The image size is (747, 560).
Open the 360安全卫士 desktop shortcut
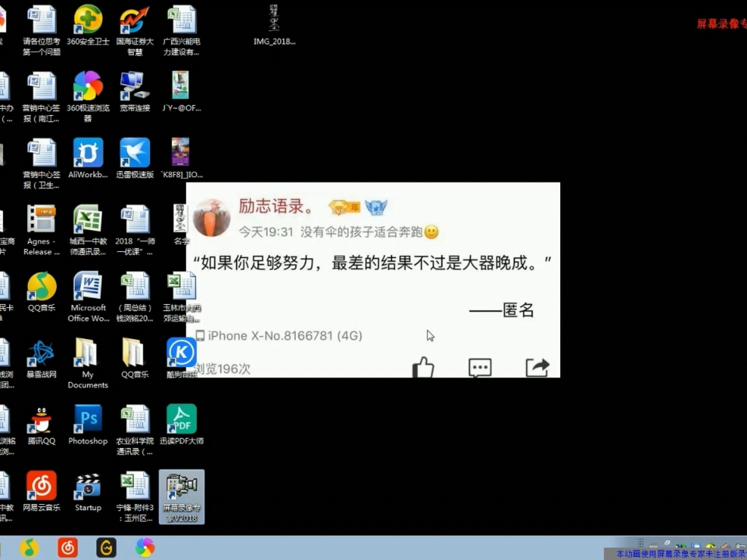[88, 25]
